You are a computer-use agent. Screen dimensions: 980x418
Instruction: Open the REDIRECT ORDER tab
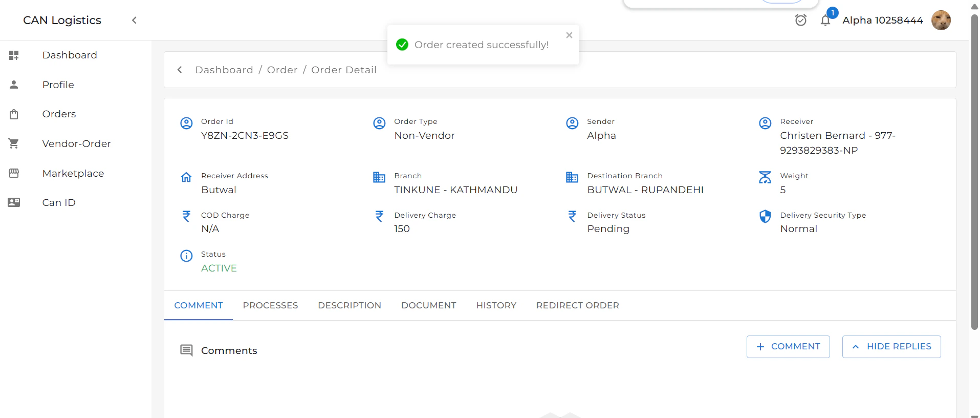[x=578, y=305]
